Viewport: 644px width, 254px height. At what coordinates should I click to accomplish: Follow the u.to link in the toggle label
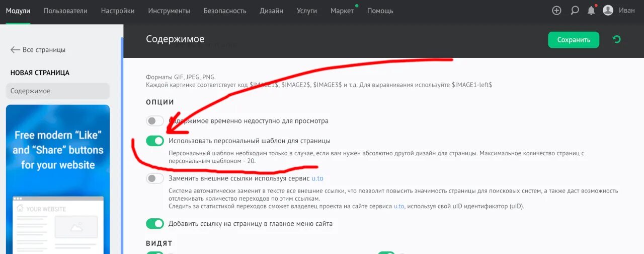click(x=317, y=178)
